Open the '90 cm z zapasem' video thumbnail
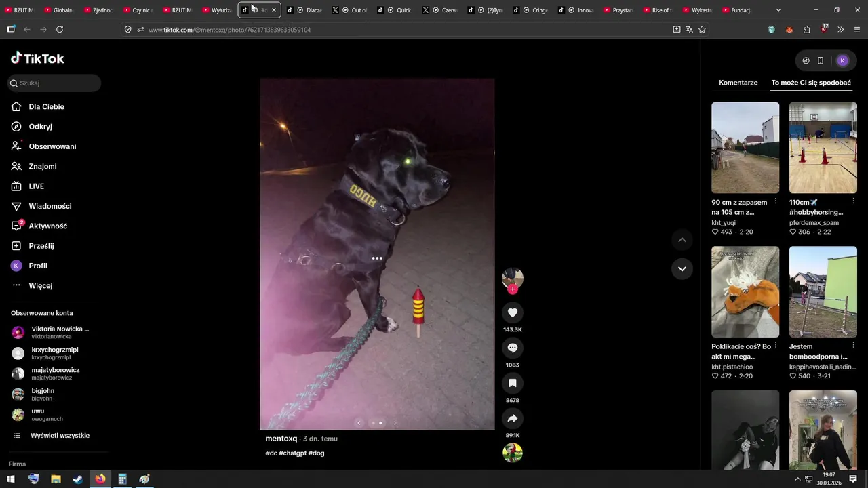The height and width of the screenshot is (488, 868). point(745,148)
